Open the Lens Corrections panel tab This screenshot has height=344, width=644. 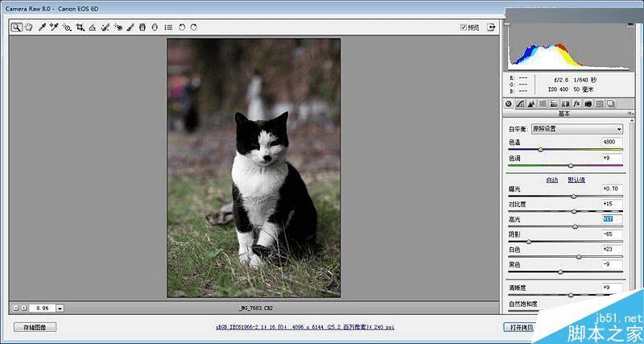pos(565,104)
